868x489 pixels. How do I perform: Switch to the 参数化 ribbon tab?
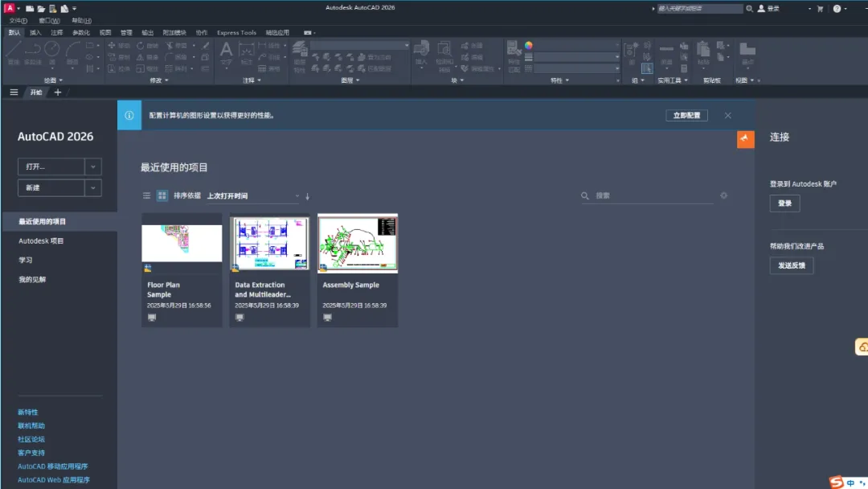coord(81,33)
